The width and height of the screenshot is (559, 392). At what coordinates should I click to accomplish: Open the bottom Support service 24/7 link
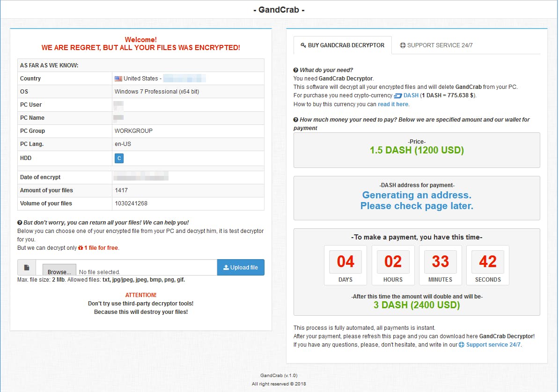click(493, 345)
